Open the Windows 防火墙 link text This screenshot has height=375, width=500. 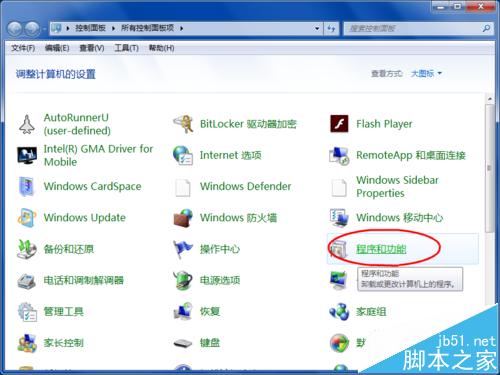pos(238,218)
